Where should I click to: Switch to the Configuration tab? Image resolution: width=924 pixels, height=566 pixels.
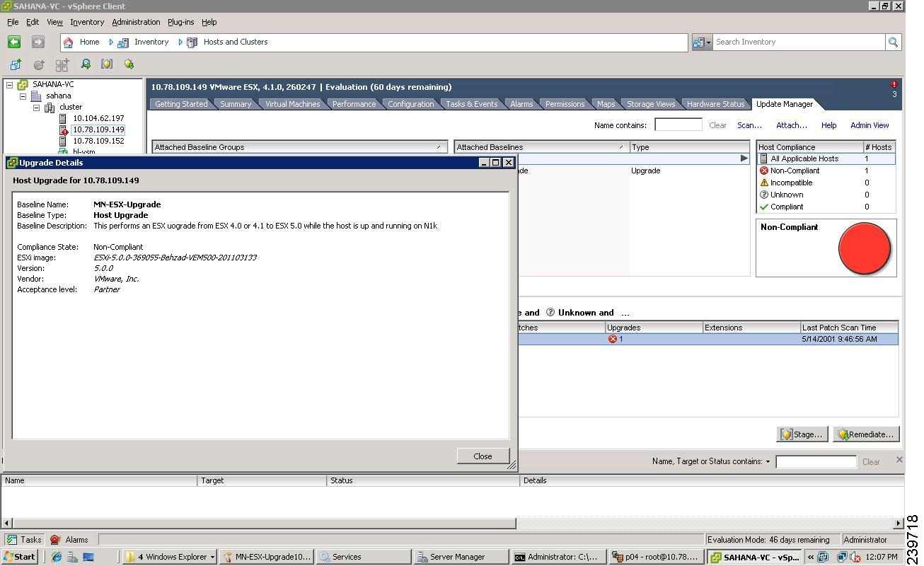411,104
